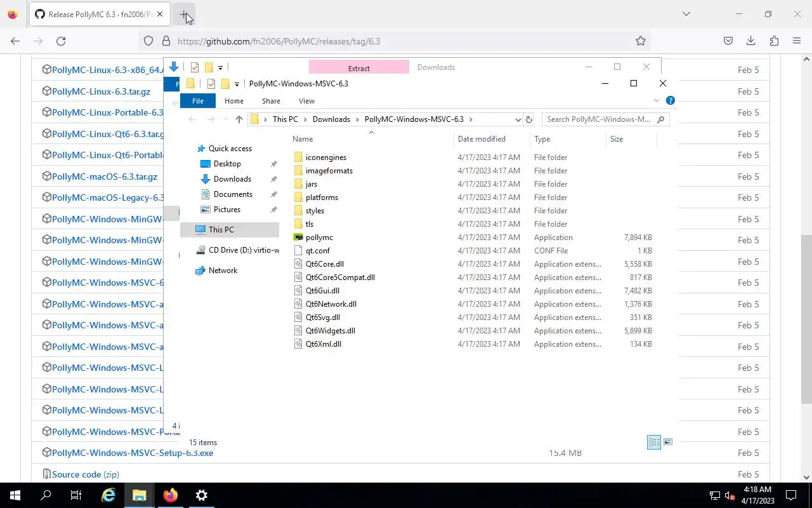Screen dimensions: 812x508
Task: Refresh the Explorer address bar
Action: click(529, 119)
